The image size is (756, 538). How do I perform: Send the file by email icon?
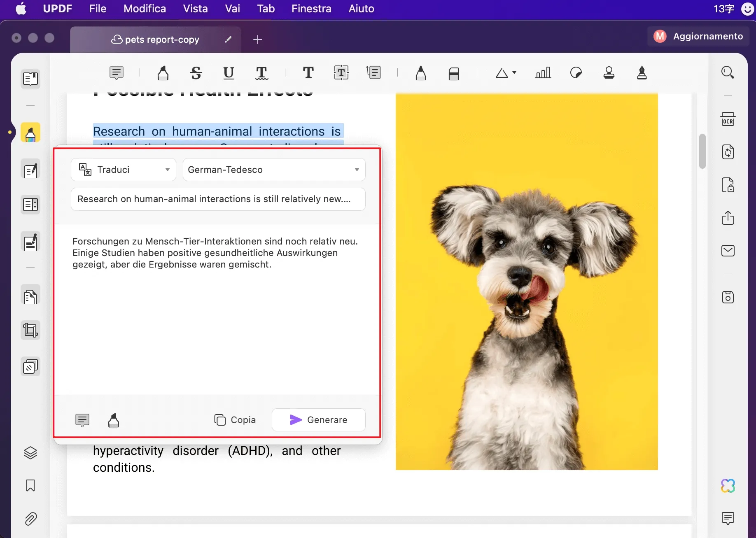pyautogui.click(x=728, y=251)
